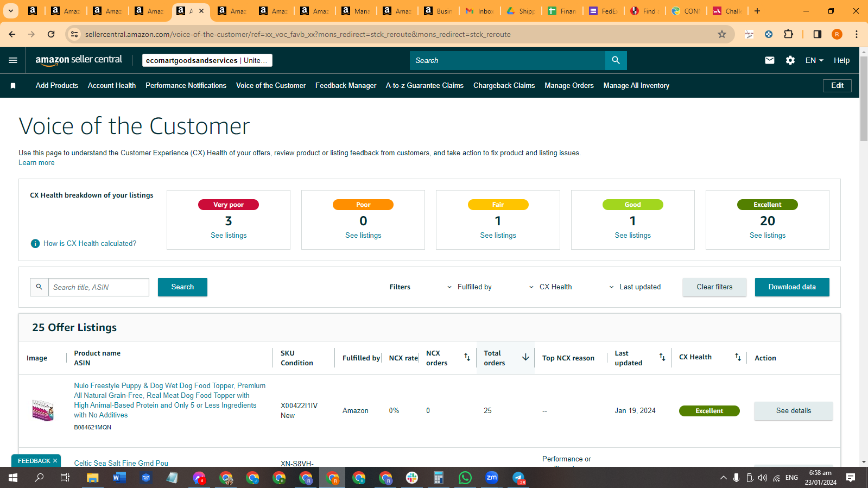Click the bookmark flag icon in nav bar
868x488 pixels.
(13, 86)
